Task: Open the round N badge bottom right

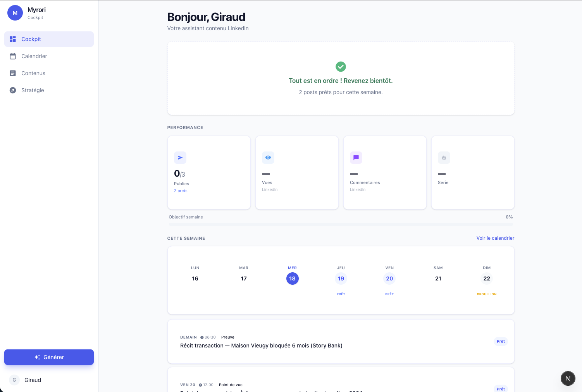Action: pyautogui.click(x=568, y=378)
